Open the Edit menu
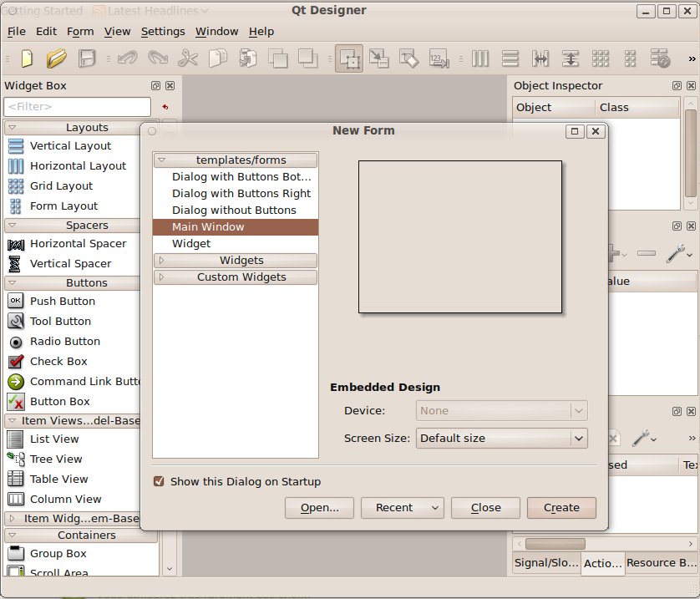The image size is (700, 599). pyautogui.click(x=46, y=31)
